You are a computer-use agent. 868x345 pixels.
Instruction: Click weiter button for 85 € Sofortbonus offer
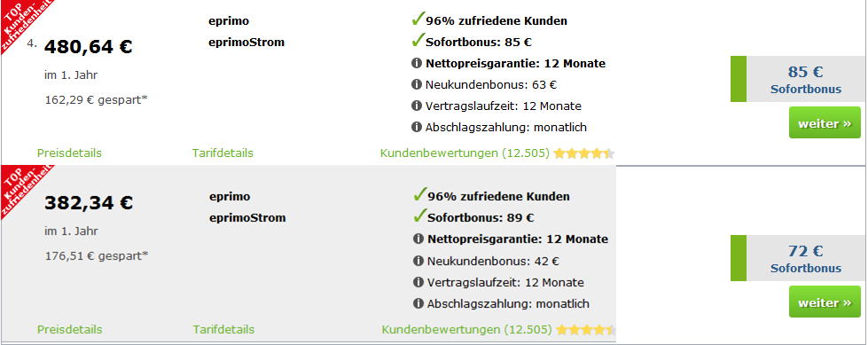pyautogui.click(x=825, y=123)
